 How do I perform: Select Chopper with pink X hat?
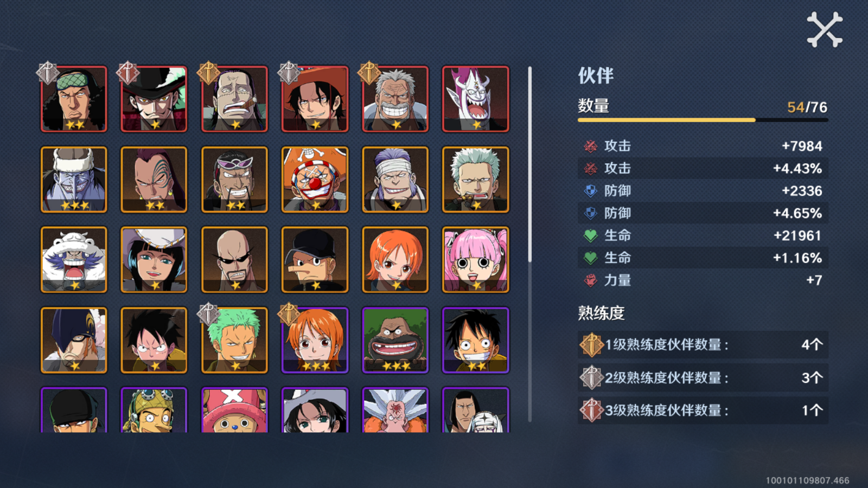[234, 410]
